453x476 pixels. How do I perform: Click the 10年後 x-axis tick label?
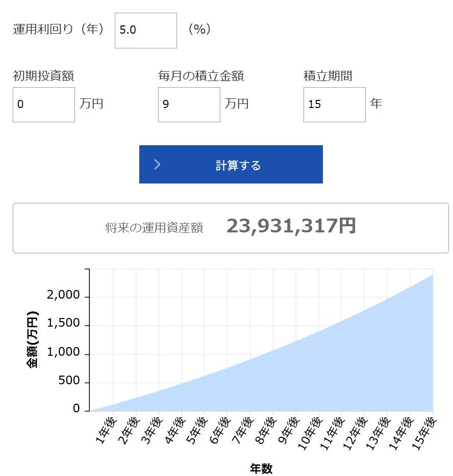(x=309, y=433)
